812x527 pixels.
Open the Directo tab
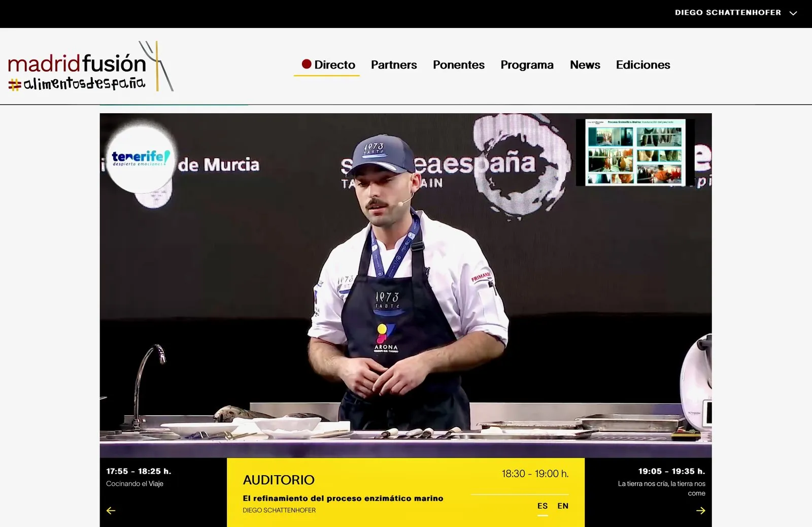pyautogui.click(x=327, y=64)
